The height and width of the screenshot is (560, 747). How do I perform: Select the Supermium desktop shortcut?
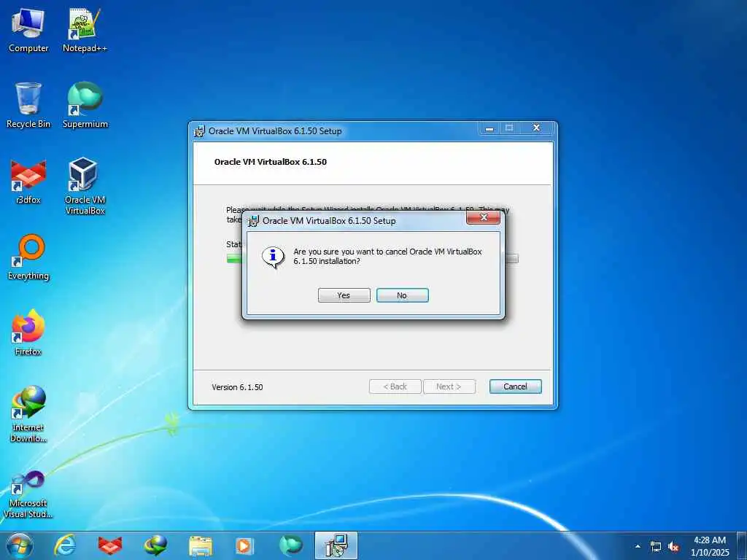(85, 106)
